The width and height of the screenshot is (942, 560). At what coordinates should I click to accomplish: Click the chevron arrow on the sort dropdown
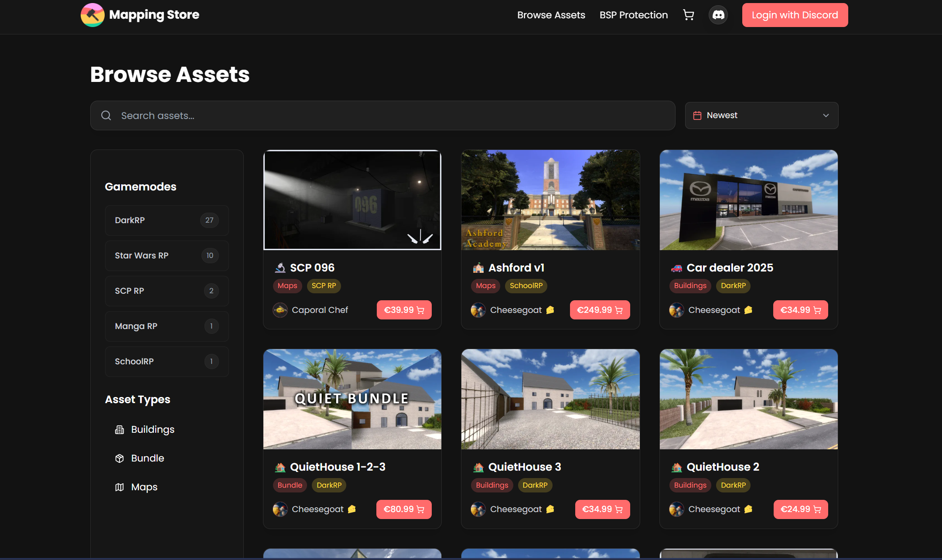[x=826, y=115]
